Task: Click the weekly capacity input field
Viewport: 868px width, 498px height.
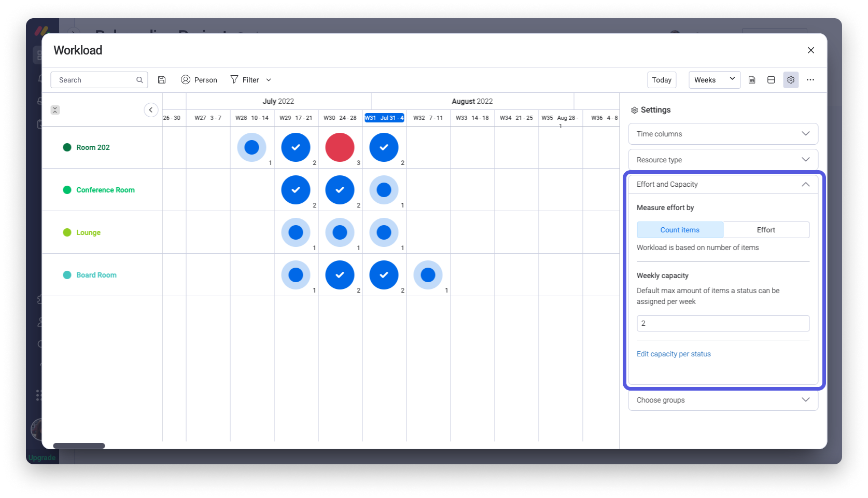Action: 723,323
